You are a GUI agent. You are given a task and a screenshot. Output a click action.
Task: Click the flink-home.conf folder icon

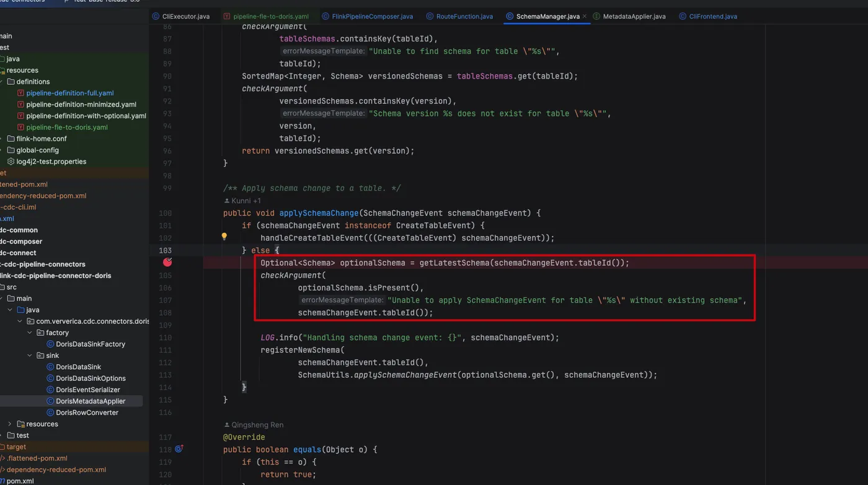pyautogui.click(x=11, y=139)
